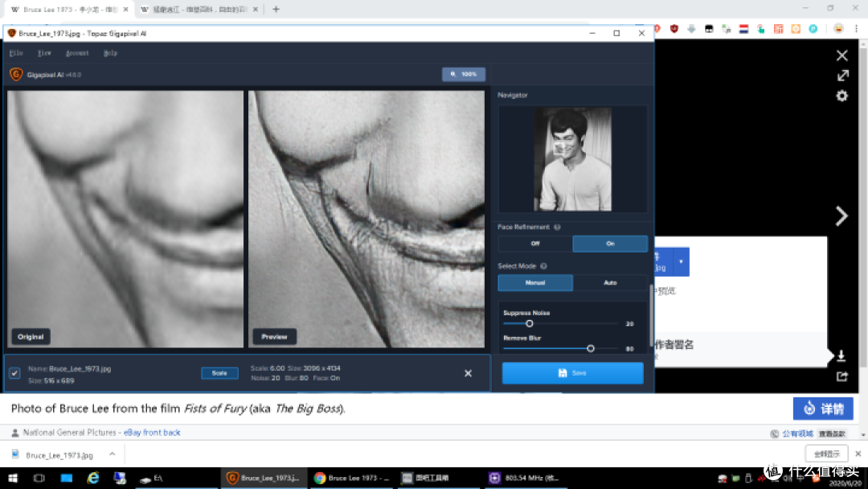Viewport: 868px width, 489px height.
Task: Open Task View in the taskbar
Action: pyautogui.click(x=39, y=478)
